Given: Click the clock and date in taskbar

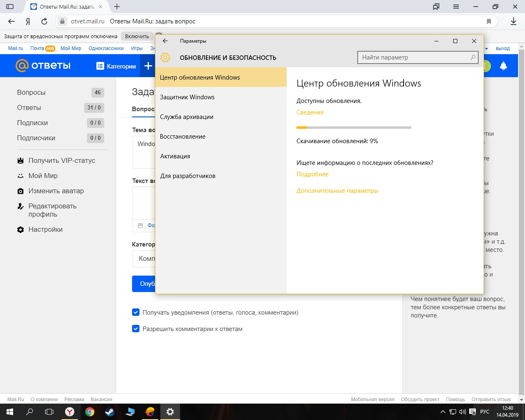Looking at the screenshot, I should click(x=507, y=412).
